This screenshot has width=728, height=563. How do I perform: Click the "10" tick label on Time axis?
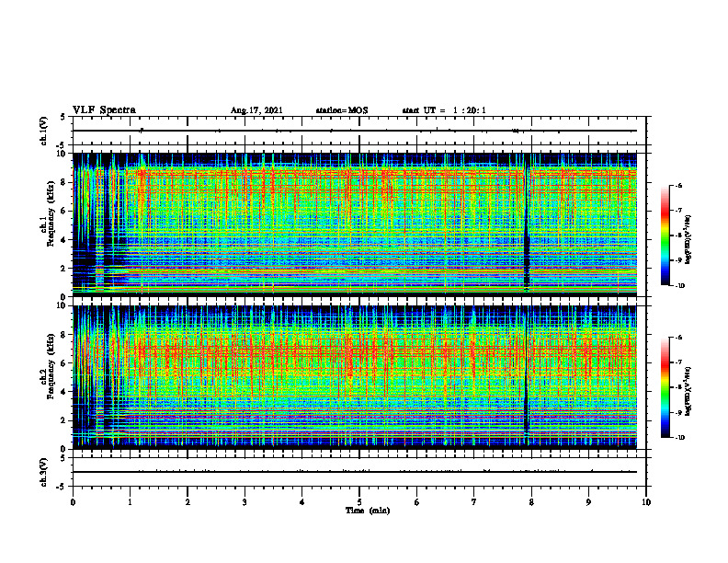pos(646,502)
